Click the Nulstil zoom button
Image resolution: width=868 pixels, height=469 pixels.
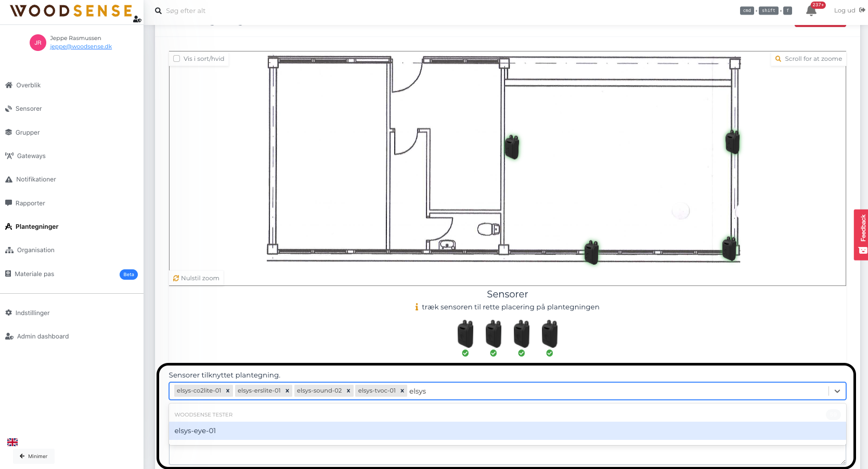(x=196, y=278)
